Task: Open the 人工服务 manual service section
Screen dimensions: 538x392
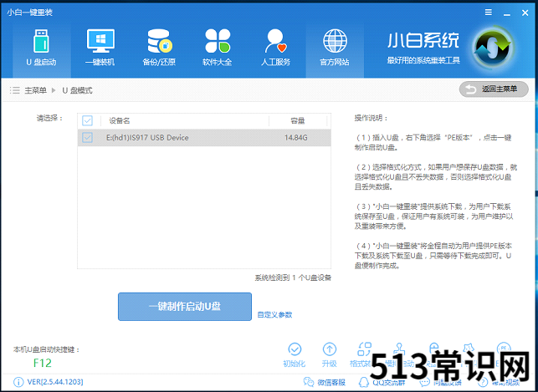Action: coord(275,48)
